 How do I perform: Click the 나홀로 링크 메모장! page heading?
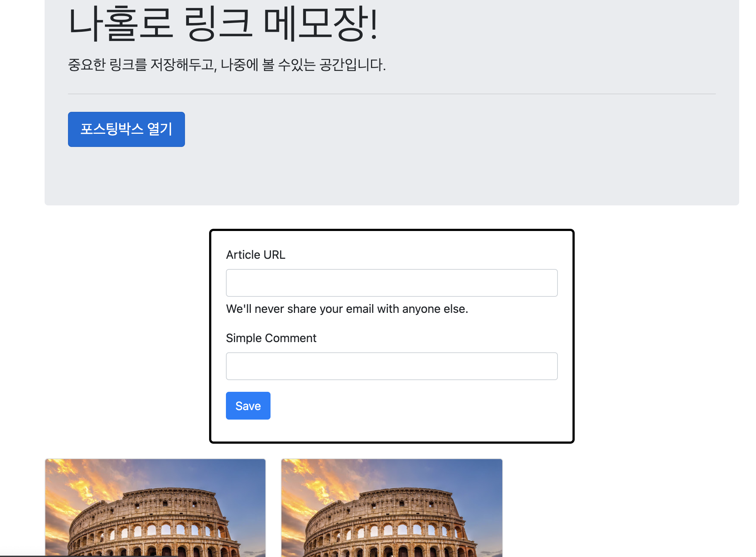pyautogui.click(x=223, y=24)
